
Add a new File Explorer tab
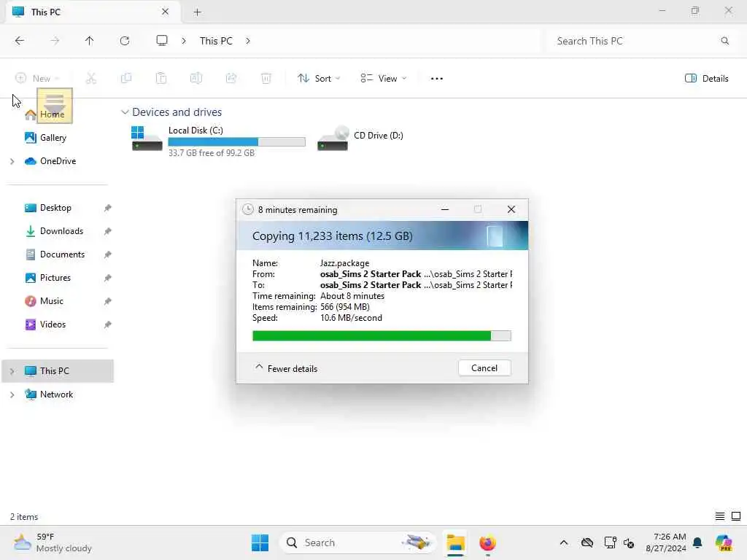click(197, 12)
